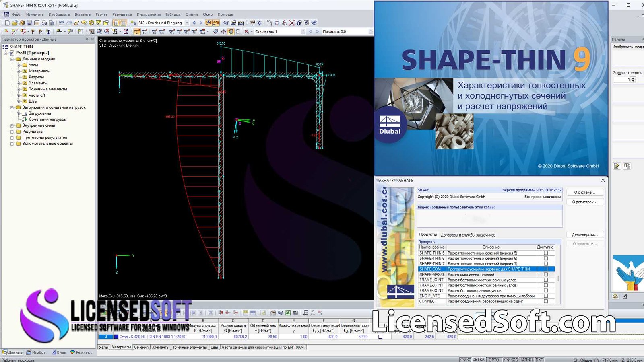Pin the project navigator panel

(x=87, y=39)
